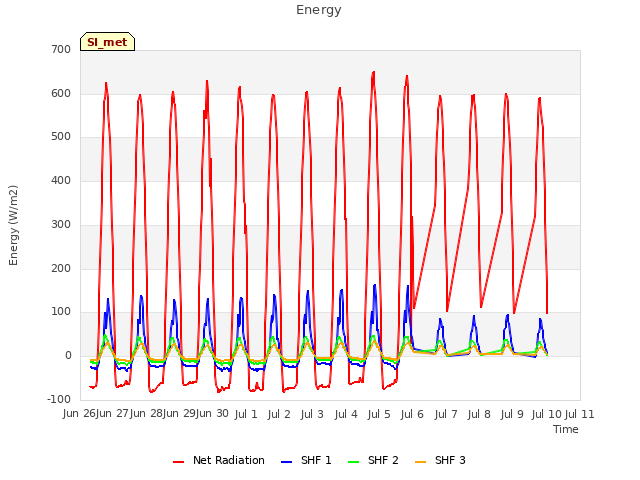Click the blue SHF 1 legend swatch
Image resolution: width=640 pixels, height=480 pixels.
pos(287,462)
